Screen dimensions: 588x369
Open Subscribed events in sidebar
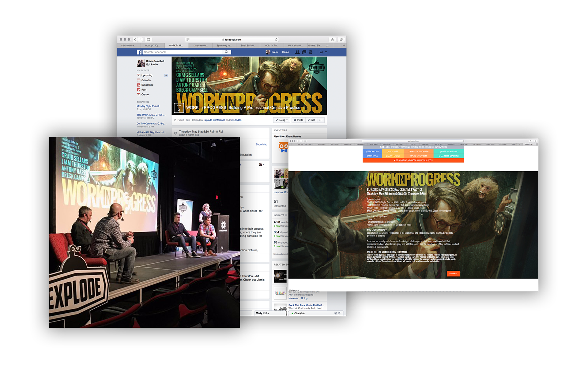147,85
